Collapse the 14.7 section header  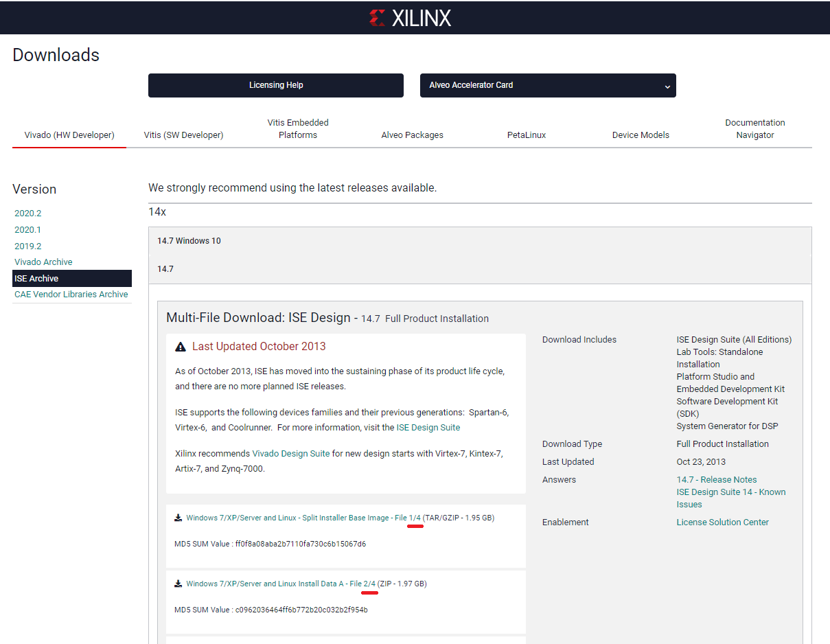[x=480, y=269]
